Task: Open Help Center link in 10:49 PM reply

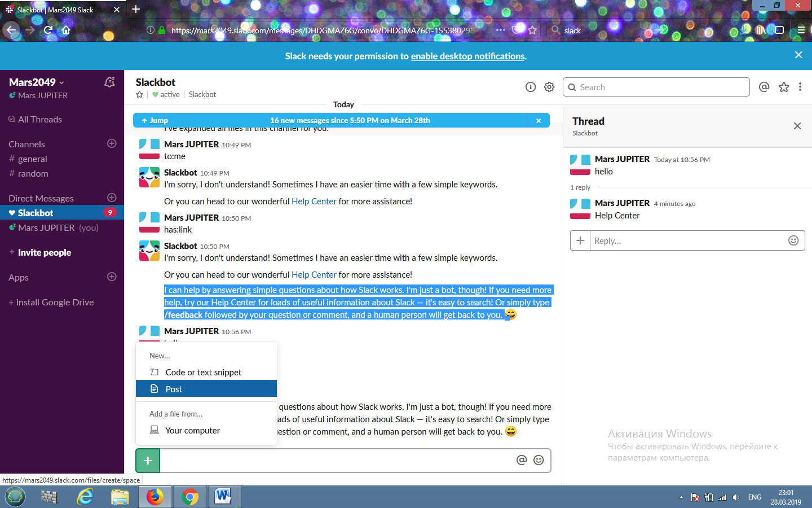Action: [x=314, y=202]
